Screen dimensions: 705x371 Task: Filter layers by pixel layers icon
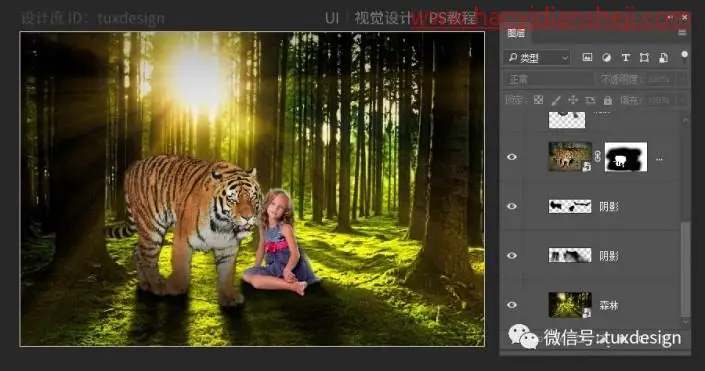(x=587, y=58)
